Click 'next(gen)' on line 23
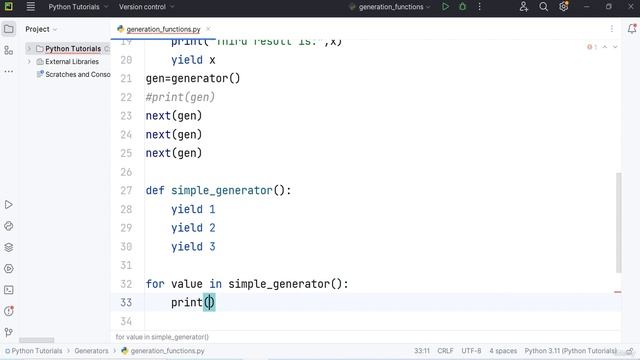The image size is (640, 360). pyautogui.click(x=174, y=116)
